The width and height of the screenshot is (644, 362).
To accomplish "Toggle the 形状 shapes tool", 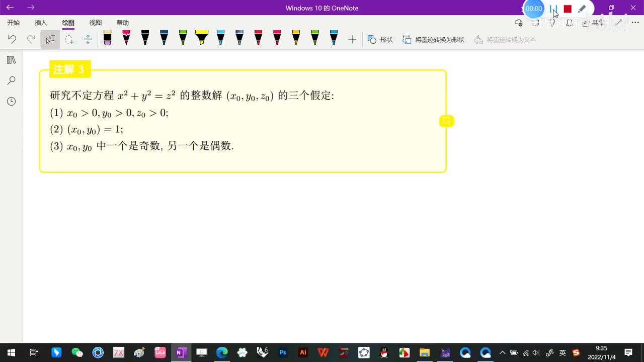I will pos(380,39).
